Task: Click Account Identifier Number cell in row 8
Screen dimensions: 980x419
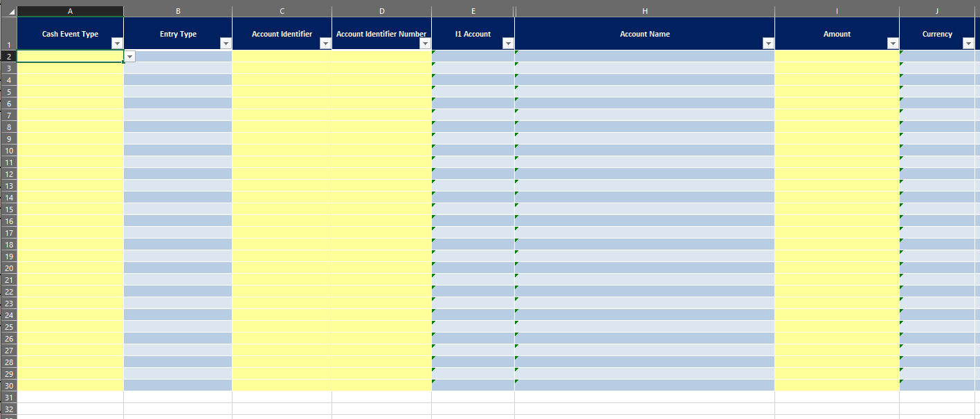Action: [381, 127]
